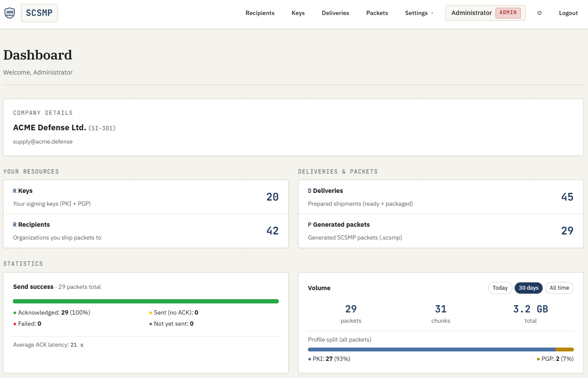Click the 3.2 GB total volume value
Screen dimensions: 588x378
pyautogui.click(x=531, y=309)
